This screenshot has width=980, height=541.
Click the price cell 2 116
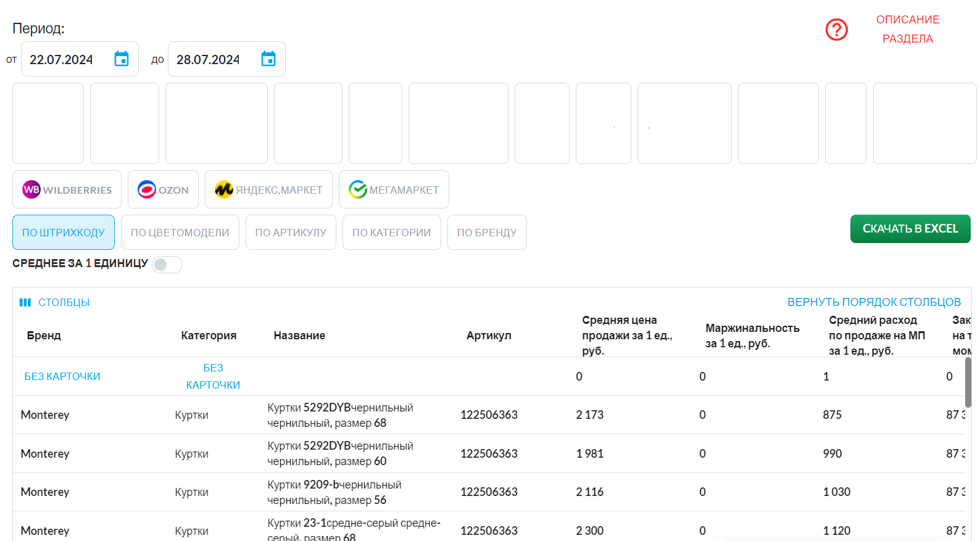pyautogui.click(x=590, y=492)
